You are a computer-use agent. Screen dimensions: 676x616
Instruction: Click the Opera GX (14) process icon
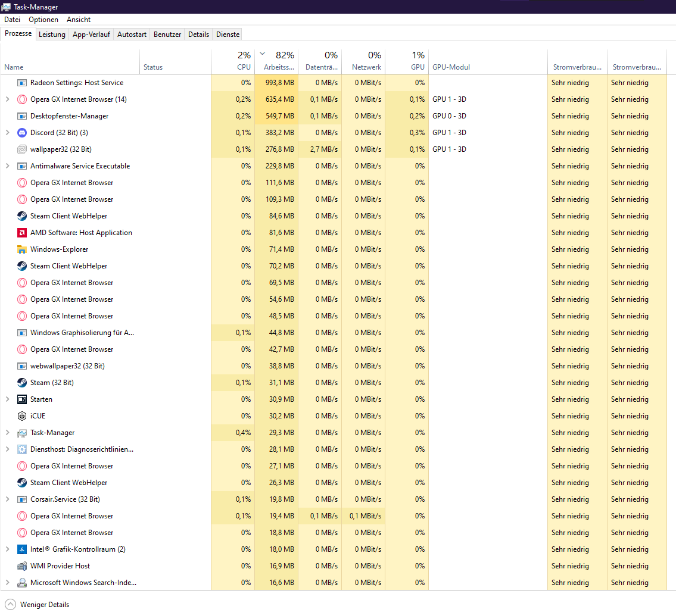pos(22,99)
